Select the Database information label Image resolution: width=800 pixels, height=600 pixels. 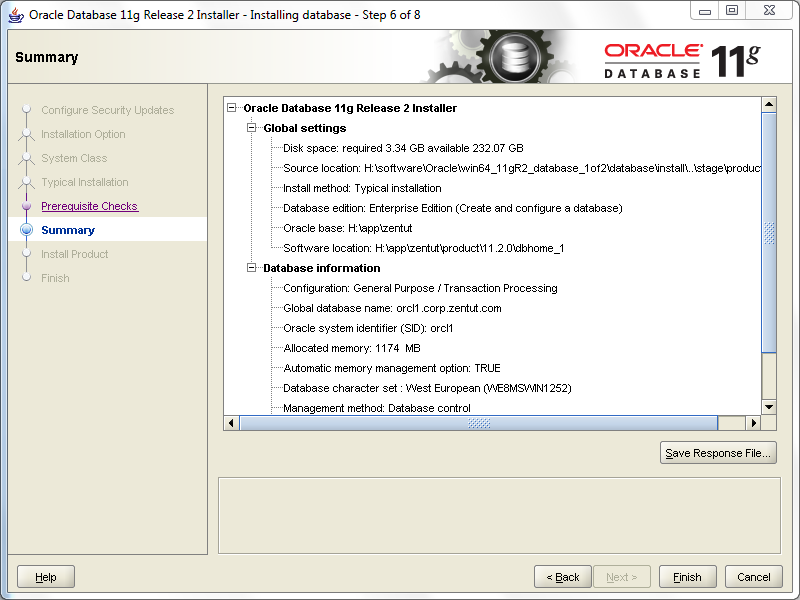pyautogui.click(x=321, y=268)
